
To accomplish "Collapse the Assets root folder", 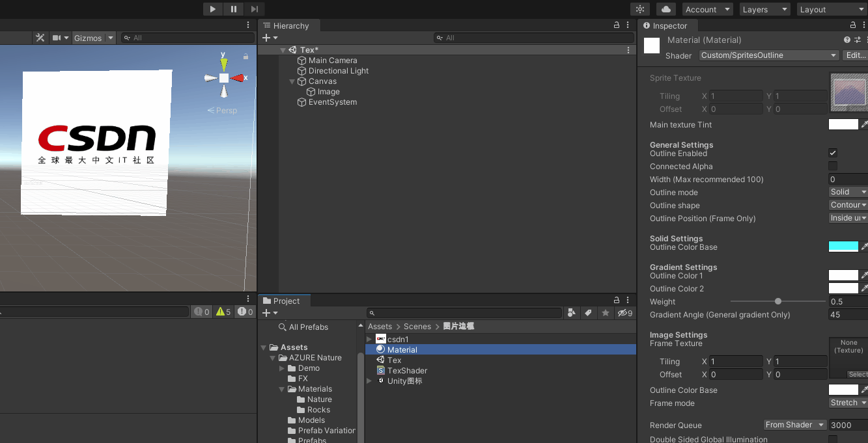I will tap(264, 347).
